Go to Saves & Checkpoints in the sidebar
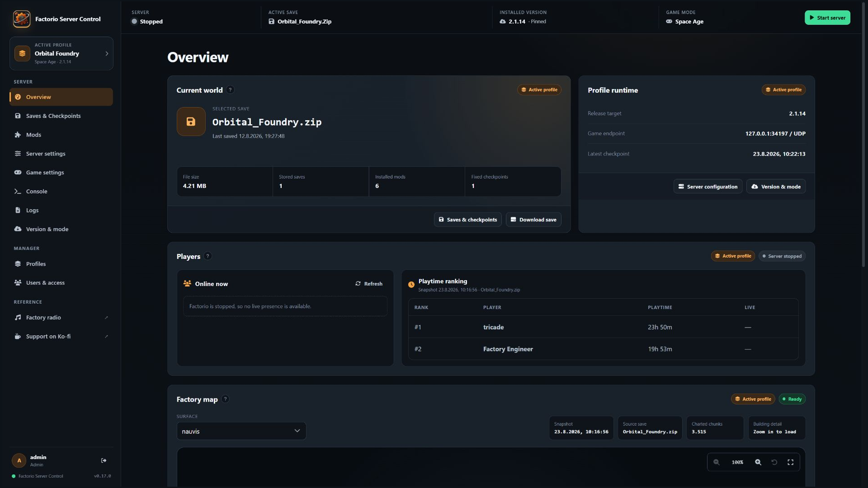The width and height of the screenshot is (868, 488). point(61,116)
